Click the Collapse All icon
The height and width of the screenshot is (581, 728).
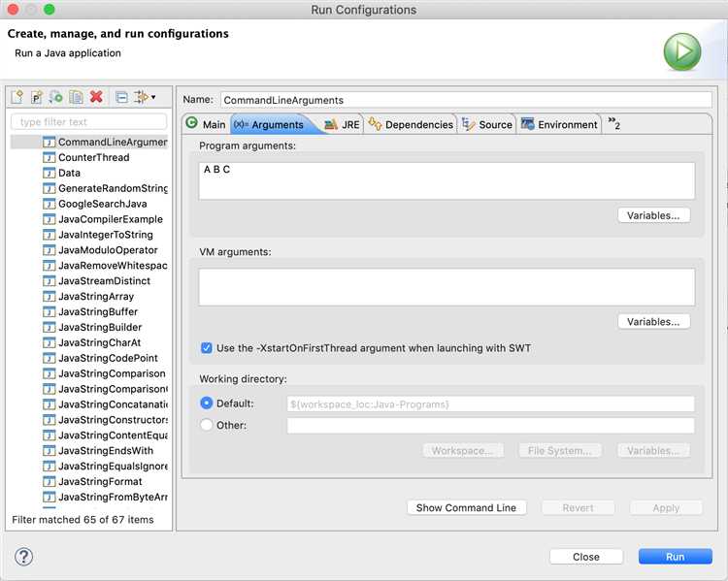(x=121, y=97)
